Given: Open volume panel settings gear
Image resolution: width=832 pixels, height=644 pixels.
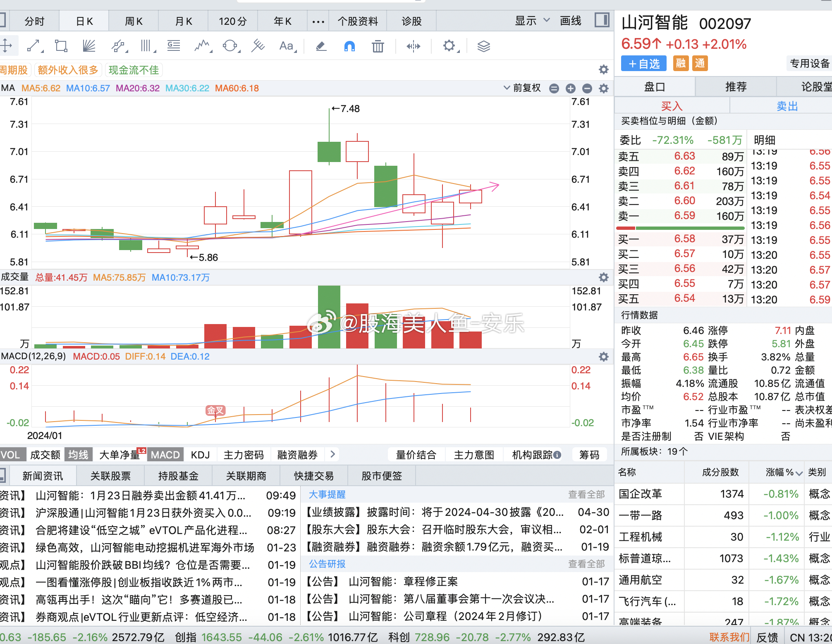Looking at the screenshot, I should click(604, 277).
